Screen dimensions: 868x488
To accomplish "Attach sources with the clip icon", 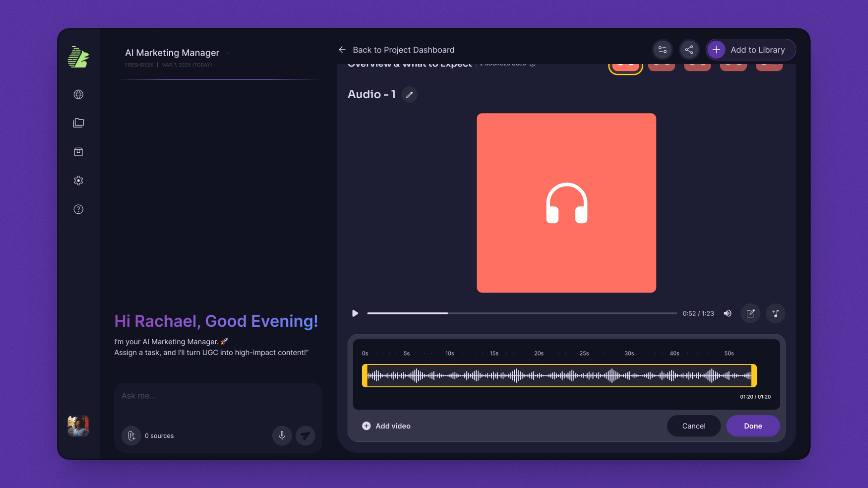I will (131, 436).
